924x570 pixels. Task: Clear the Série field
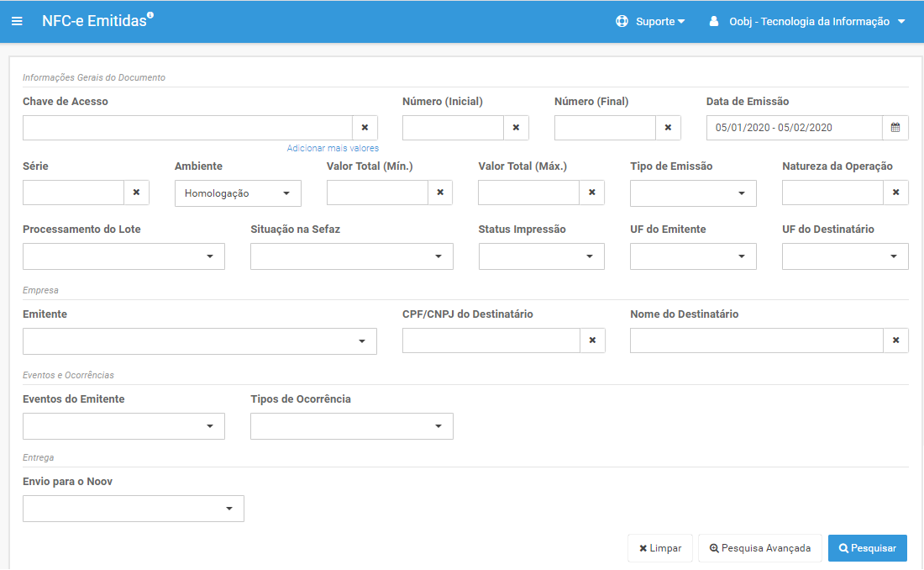coord(136,193)
